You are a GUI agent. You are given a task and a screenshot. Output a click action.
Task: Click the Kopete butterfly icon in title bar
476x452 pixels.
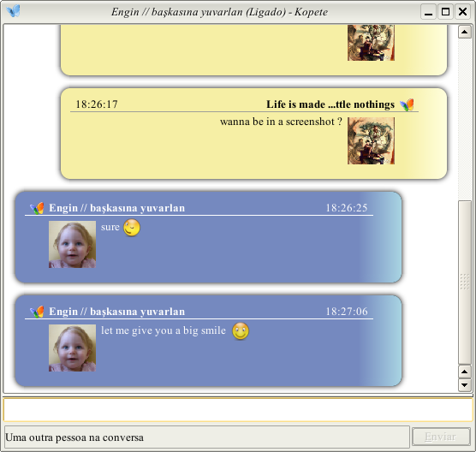[14, 11]
